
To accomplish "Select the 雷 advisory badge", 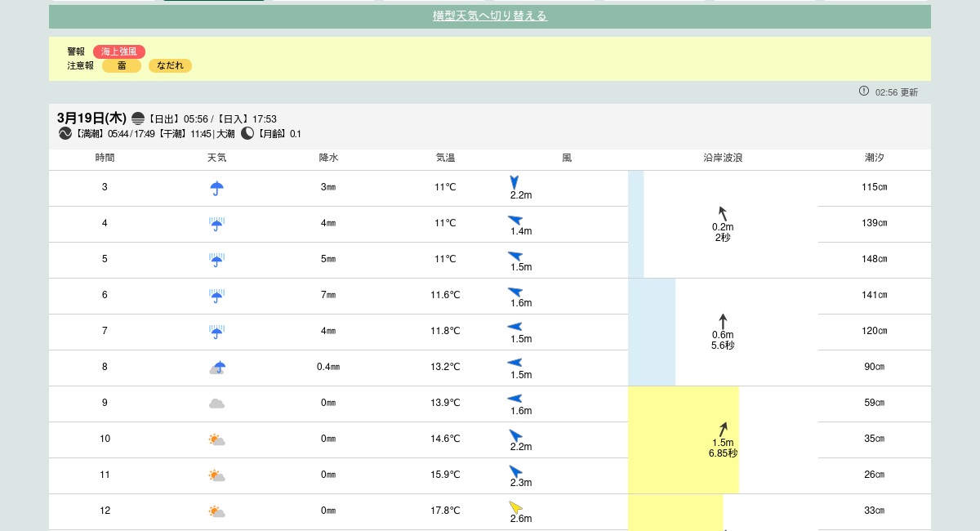I will pyautogui.click(x=122, y=65).
